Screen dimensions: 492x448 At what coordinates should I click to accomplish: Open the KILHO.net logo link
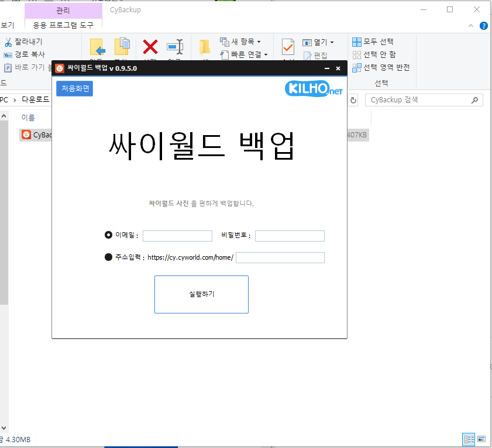tap(314, 88)
